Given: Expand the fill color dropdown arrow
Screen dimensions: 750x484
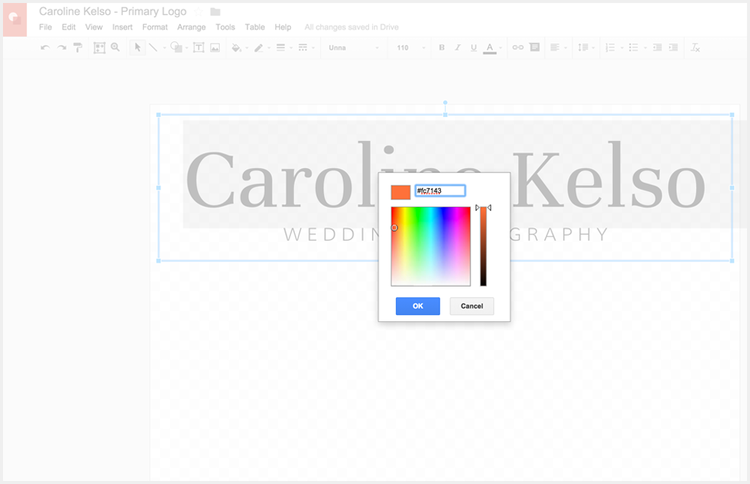Looking at the screenshot, I should [x=247, y=48].
